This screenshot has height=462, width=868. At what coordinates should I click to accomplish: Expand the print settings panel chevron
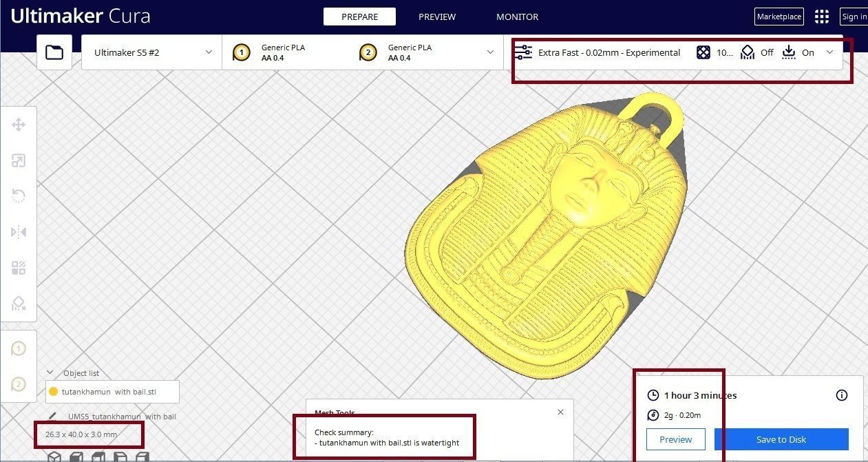coord(829,52)
